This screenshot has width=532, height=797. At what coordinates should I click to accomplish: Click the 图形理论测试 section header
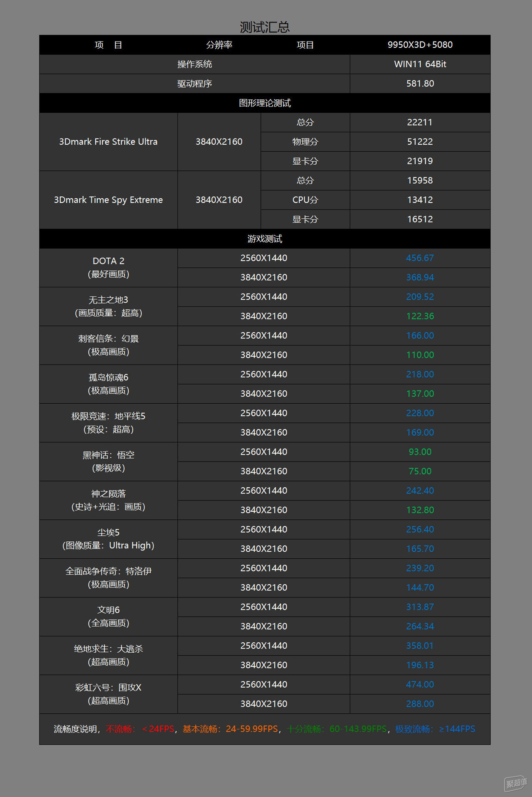[265, 103]
